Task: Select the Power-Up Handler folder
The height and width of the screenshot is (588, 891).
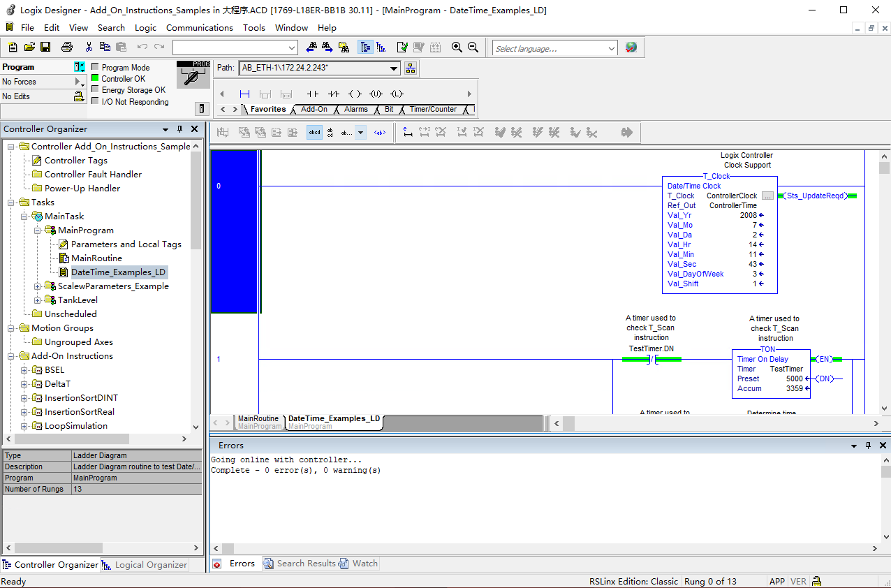Action: [82, 189]
